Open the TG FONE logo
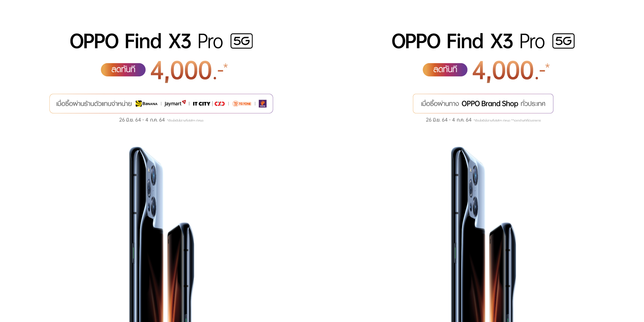644x322 pixels. coord(242,104)
